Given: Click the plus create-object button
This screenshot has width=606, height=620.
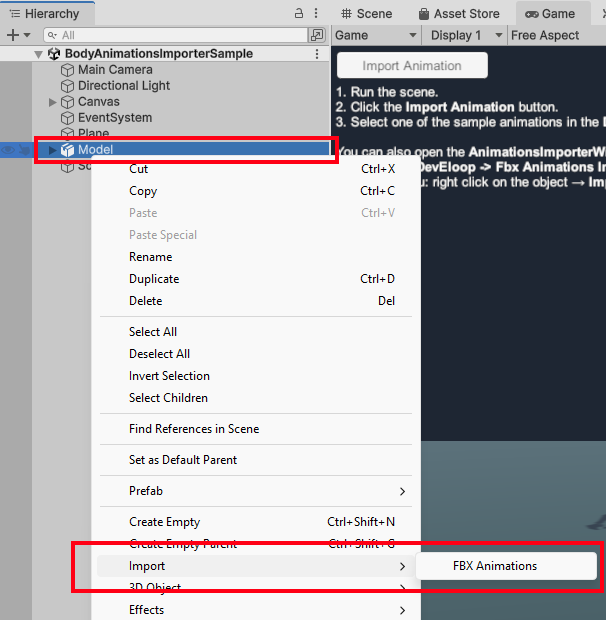Looking at the screenshot, I should (x=13, y=35).
